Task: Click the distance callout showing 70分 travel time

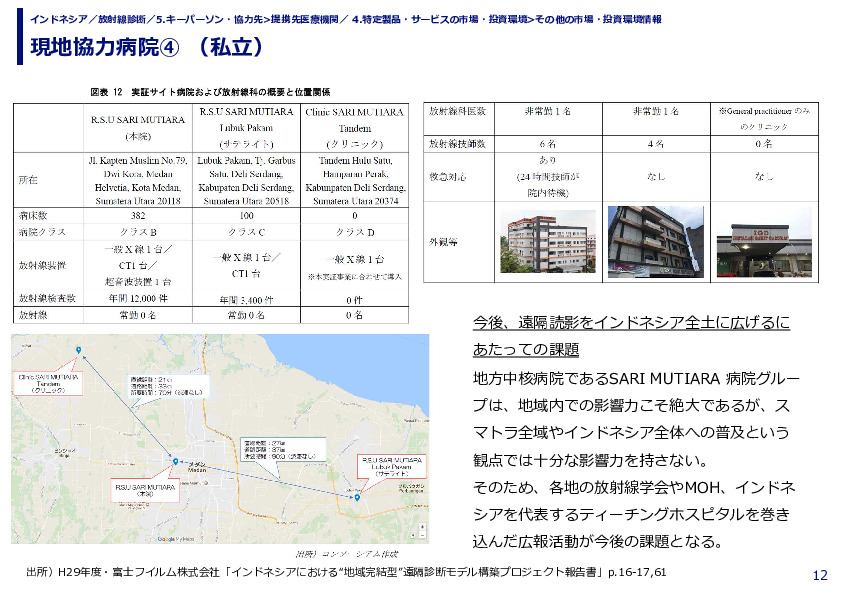Action: point(166,386)
